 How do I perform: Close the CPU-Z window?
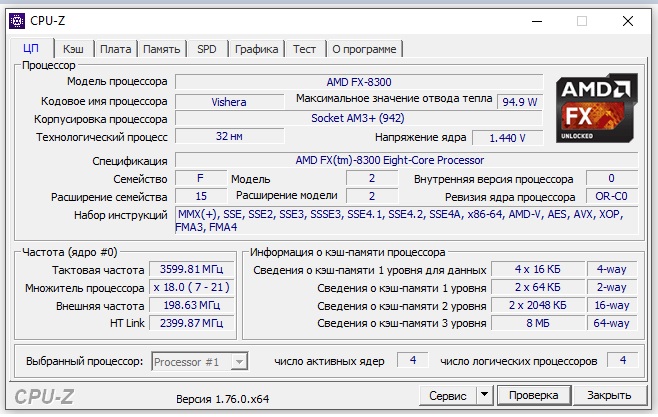[x=628, y=21]
